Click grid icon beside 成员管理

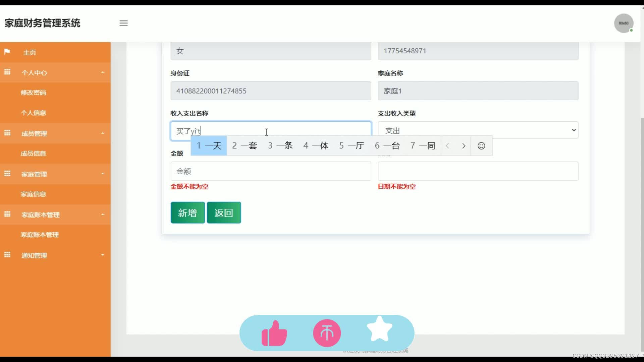click(x=7, y=133)
